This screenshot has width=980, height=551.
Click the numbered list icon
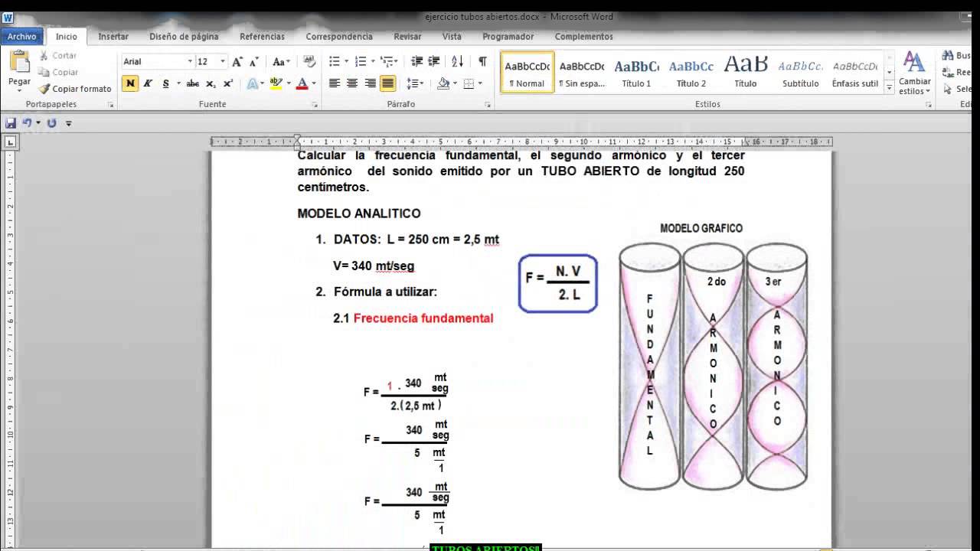coord(361,61)
